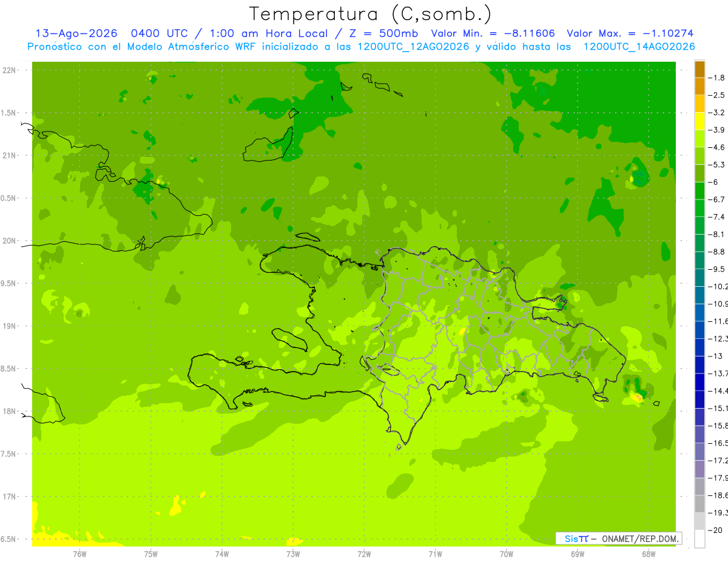728x562 pixels.
Task: Click the orange legend swatch above -1.8
Action: click(699, 69)
